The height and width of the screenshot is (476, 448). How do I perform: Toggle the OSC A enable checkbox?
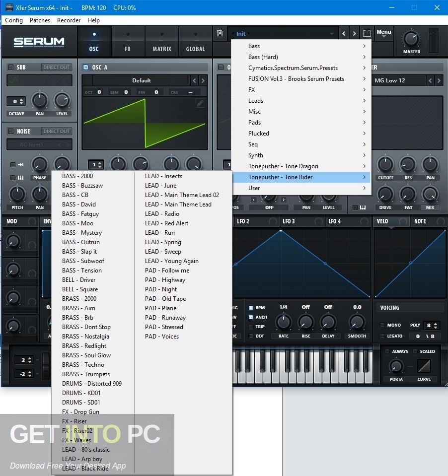click(x=85, y=67)
